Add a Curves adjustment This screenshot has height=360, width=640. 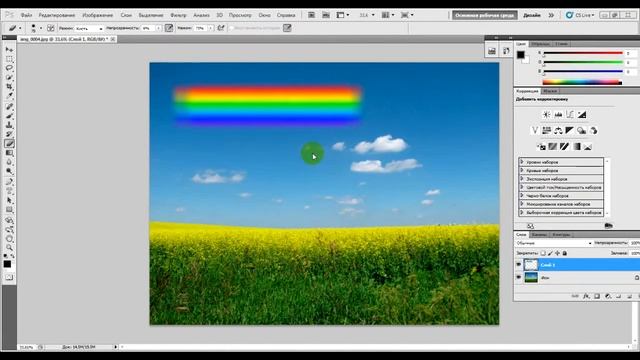570,115
